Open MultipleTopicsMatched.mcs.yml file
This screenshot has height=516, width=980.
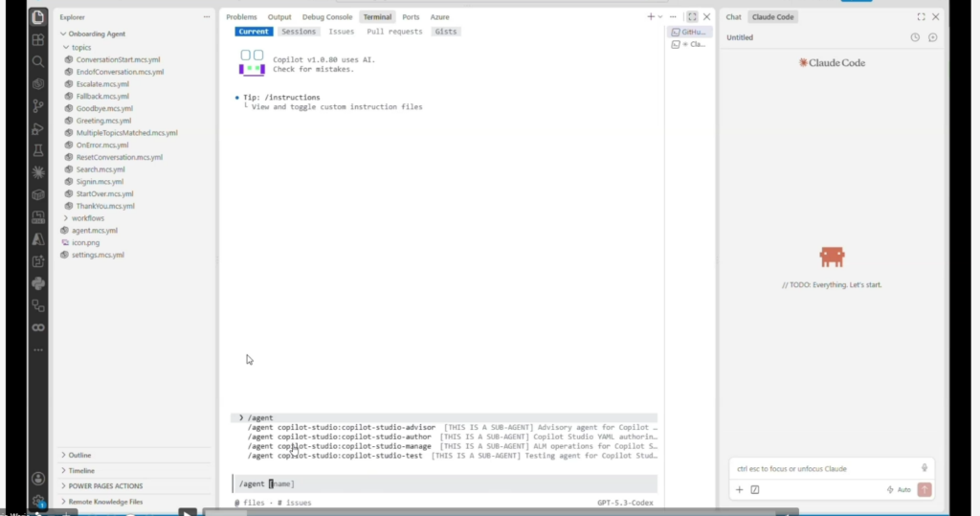click(126, 133)
